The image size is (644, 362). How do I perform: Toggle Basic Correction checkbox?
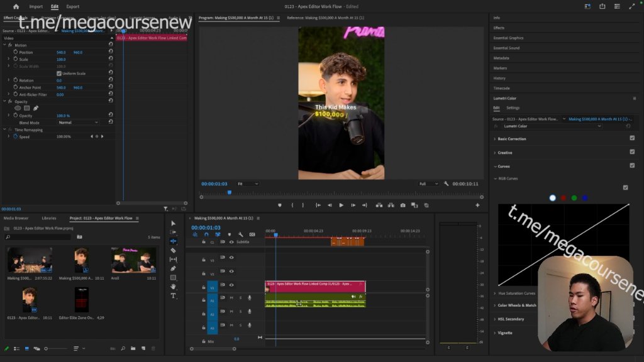632,138
